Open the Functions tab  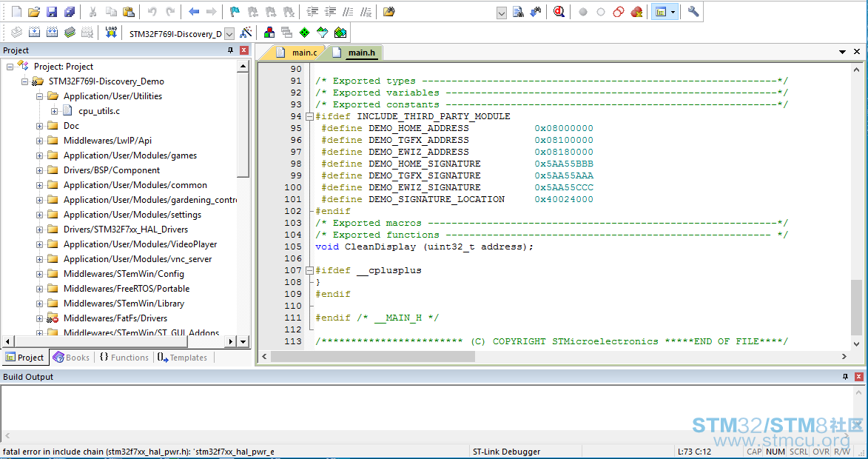tap(124, 358)
